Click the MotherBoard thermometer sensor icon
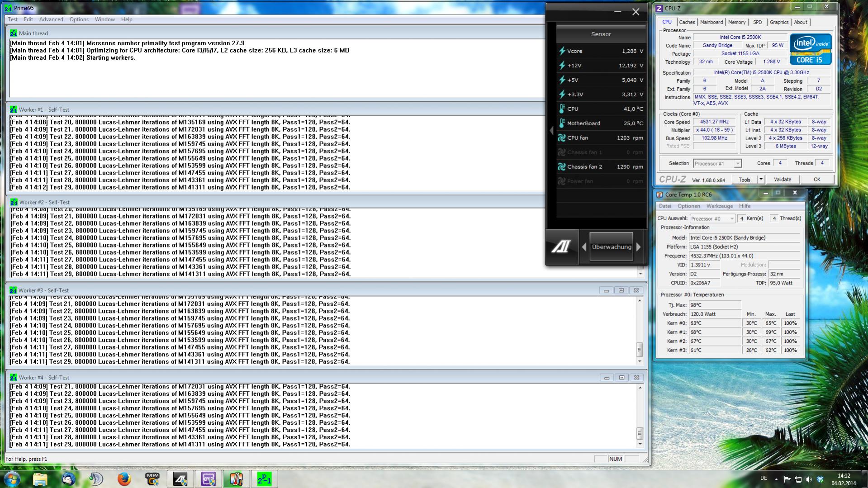This screenshot has width=868, height=488. tap(562, 123)
